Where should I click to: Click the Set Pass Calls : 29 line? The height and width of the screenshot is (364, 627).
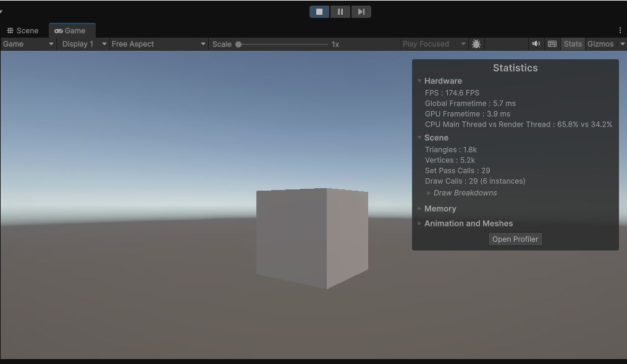[457, 171]
